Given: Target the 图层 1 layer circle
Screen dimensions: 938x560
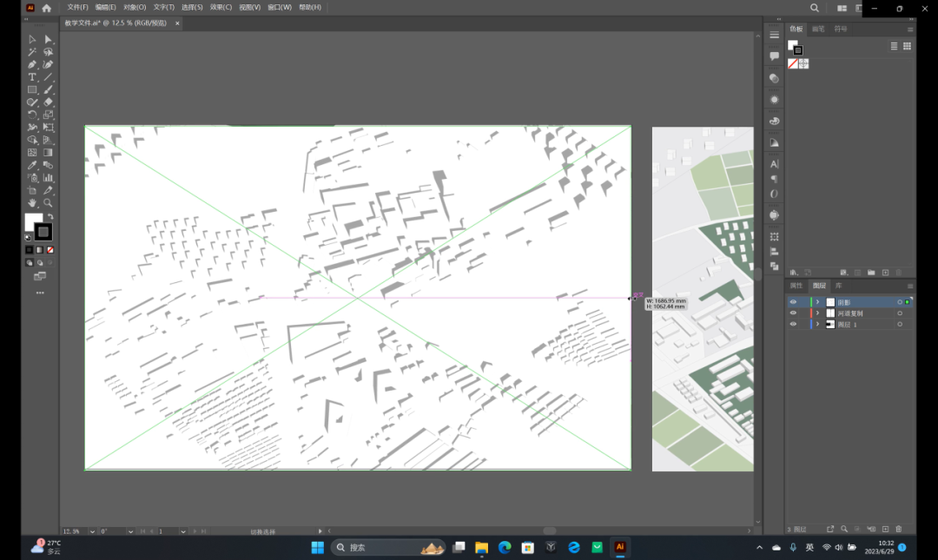Looking at the screenshot, I should click(900, 324).
